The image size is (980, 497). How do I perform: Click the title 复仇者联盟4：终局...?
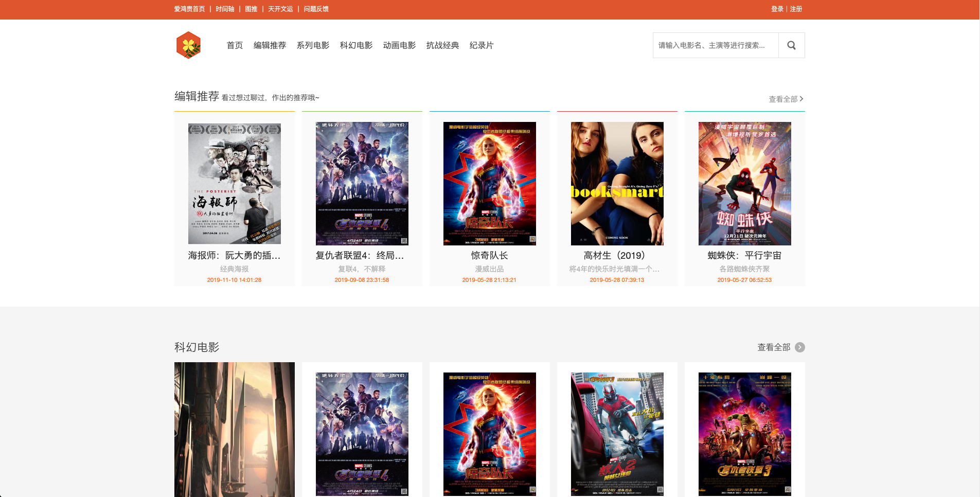click(x=360, y=255)
